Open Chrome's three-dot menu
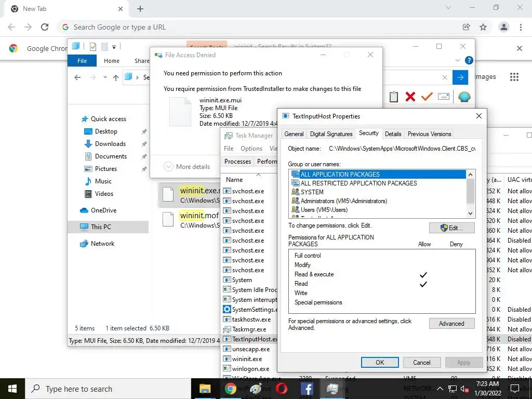Viewport: 532px width, 399px height. click(x=521, y=27)
